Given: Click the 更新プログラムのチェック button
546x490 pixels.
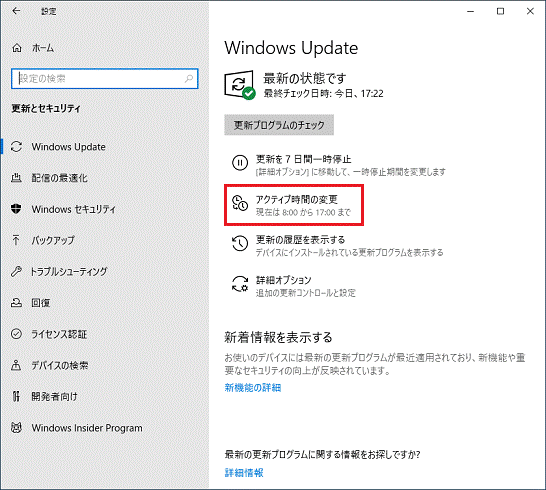Looking at the screenshot, I should pos(279,125).
